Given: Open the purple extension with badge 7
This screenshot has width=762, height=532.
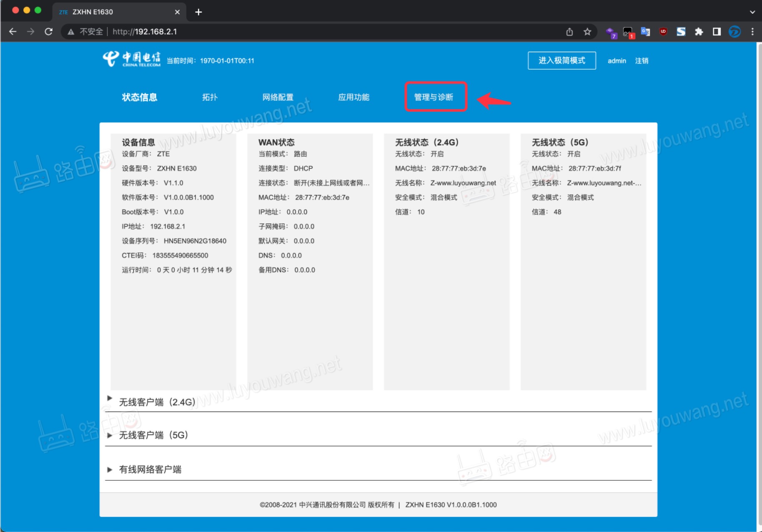Looking at the screenshot, I should click(611, 31).
